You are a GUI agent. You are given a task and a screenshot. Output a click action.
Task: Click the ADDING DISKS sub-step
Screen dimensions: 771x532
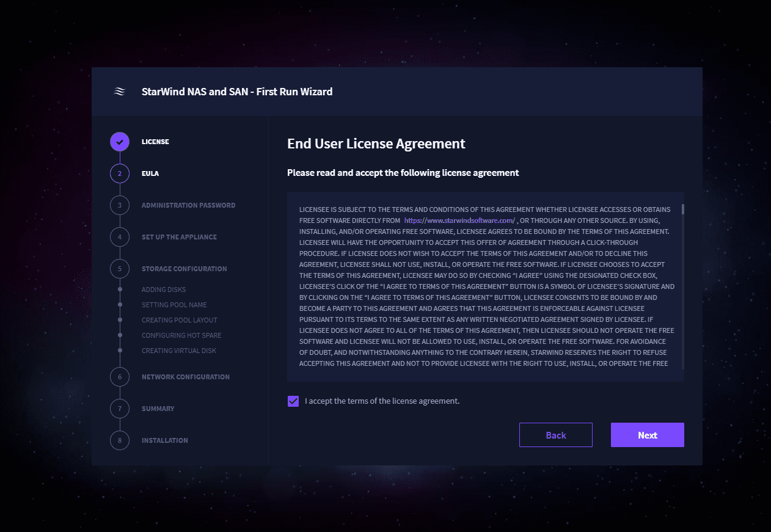coord(164,290)
